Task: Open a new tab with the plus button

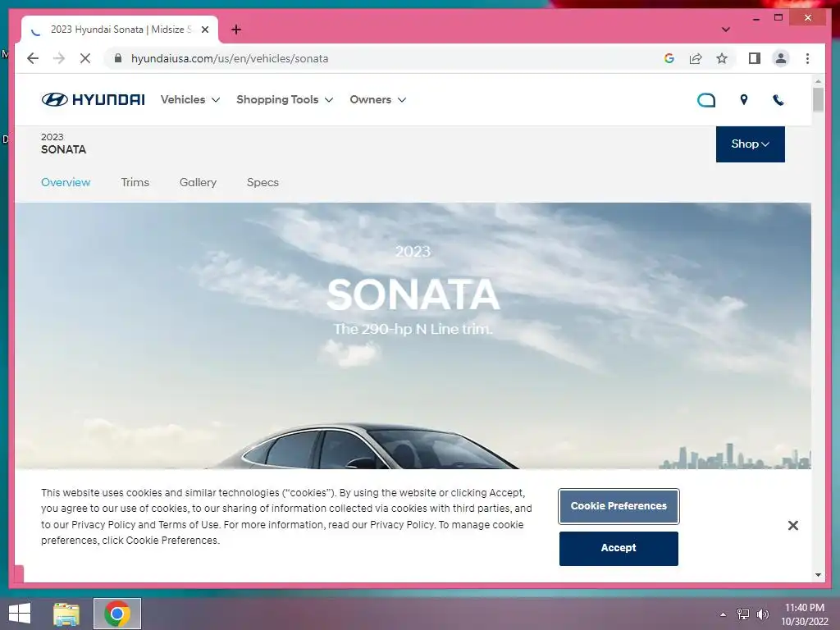Action: tap(236, 30)
